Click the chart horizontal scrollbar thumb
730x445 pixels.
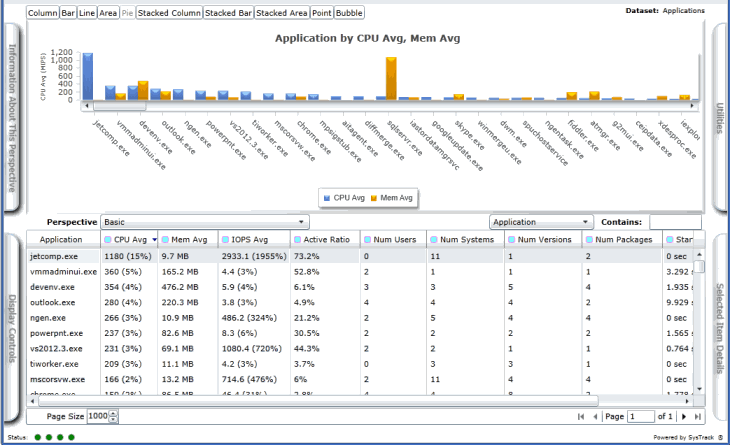pos(120,106)
